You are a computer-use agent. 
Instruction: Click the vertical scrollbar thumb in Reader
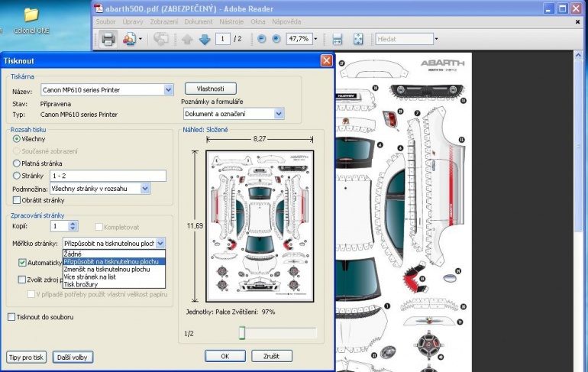[x=578, y=145]
